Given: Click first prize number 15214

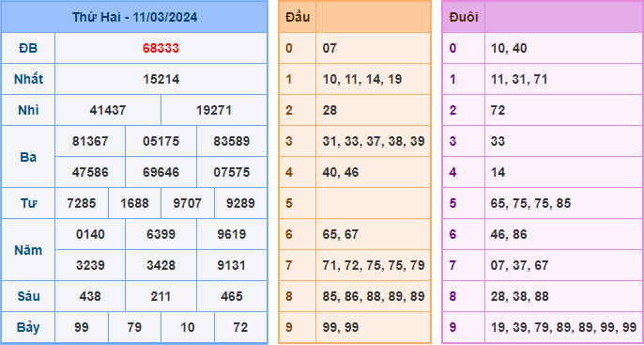Looking at the screenshot, I should coord(161,79).
